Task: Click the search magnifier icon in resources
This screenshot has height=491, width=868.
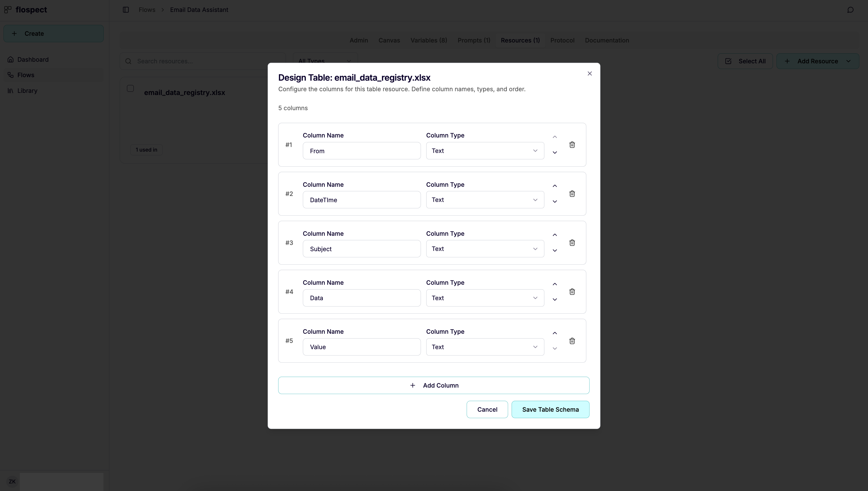Action: coord(129,61)
